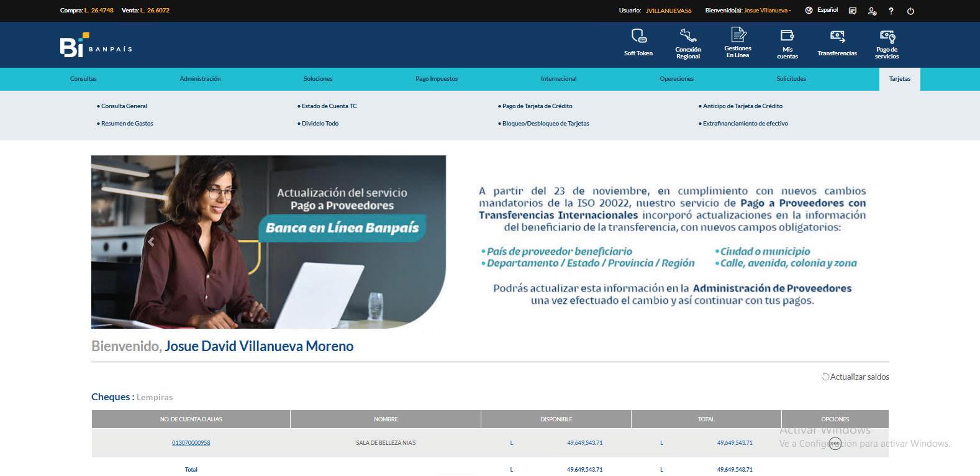Open the Consultas menu

(x=83, y=79)
